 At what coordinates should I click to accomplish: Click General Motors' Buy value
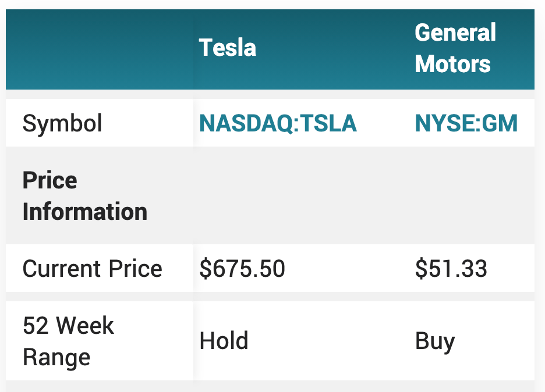click(x=434, y=341)
